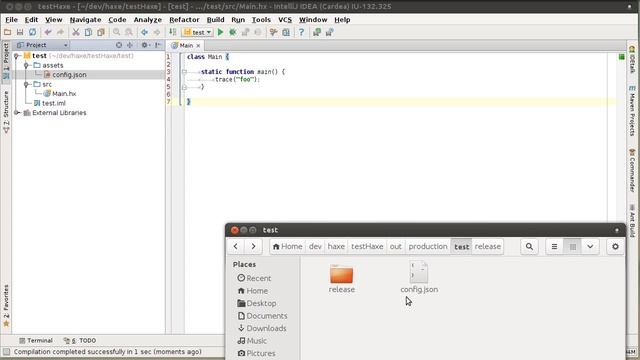Toggle the 2: Favorites tool window stripe
The height and width of the screenshot is (360, 640).
point(6,306)
